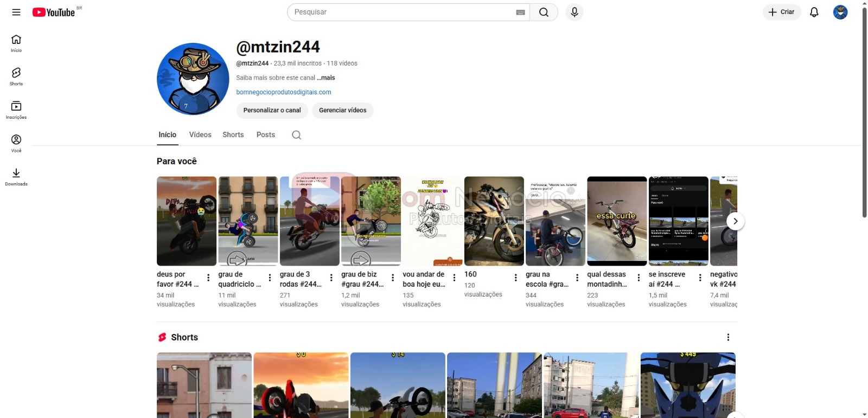
Task: Go to Shorts in the sidebar
Action: tap(16, 76)
